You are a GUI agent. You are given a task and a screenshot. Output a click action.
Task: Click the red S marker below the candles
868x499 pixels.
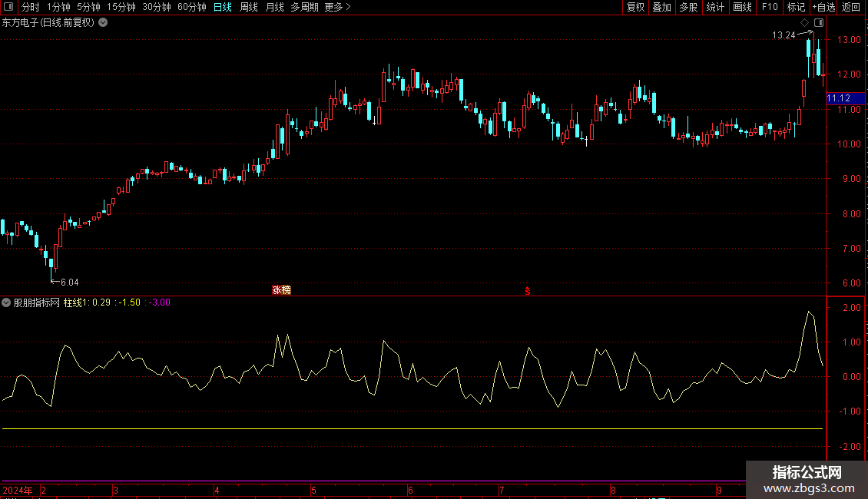pyautogui.click(x=528, y=291)
